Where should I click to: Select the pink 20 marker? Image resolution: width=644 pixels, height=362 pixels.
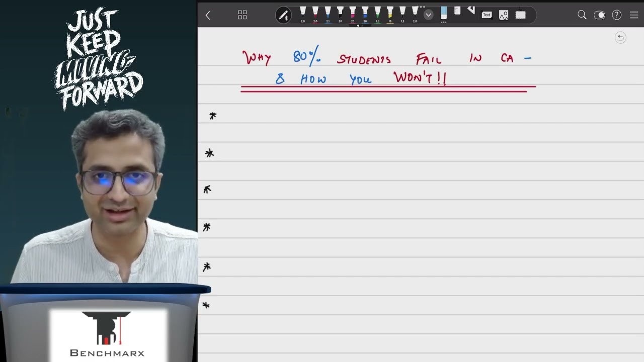coord(353,14)
